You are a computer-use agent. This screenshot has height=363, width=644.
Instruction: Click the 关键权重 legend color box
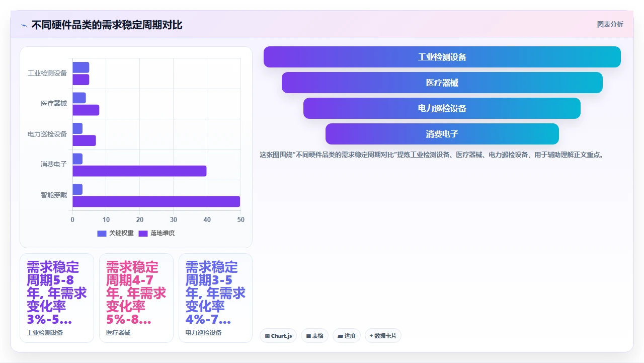coord(102,233)
